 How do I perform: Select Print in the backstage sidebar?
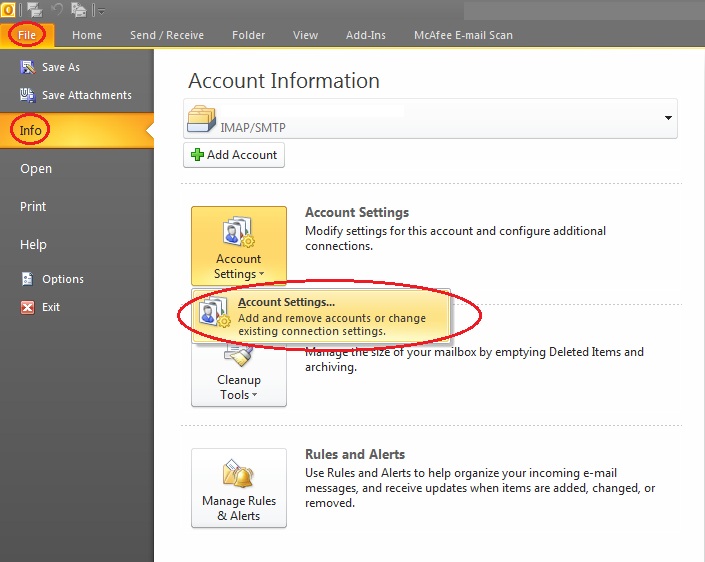click(x=33, y=206)
